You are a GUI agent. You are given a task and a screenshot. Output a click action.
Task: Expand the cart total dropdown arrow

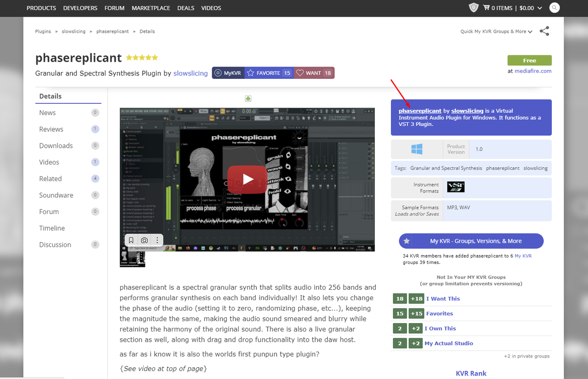coord(539,8)
